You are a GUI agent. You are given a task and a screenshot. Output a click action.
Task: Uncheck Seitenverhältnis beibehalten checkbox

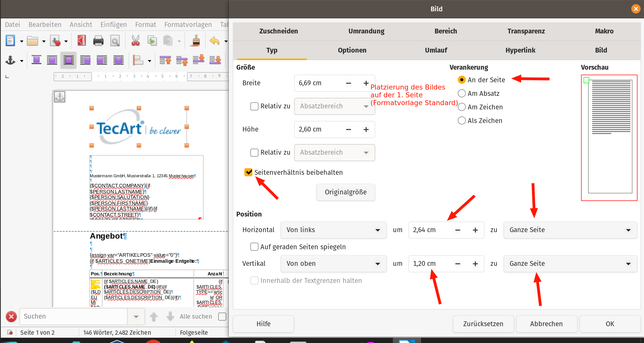248,172
